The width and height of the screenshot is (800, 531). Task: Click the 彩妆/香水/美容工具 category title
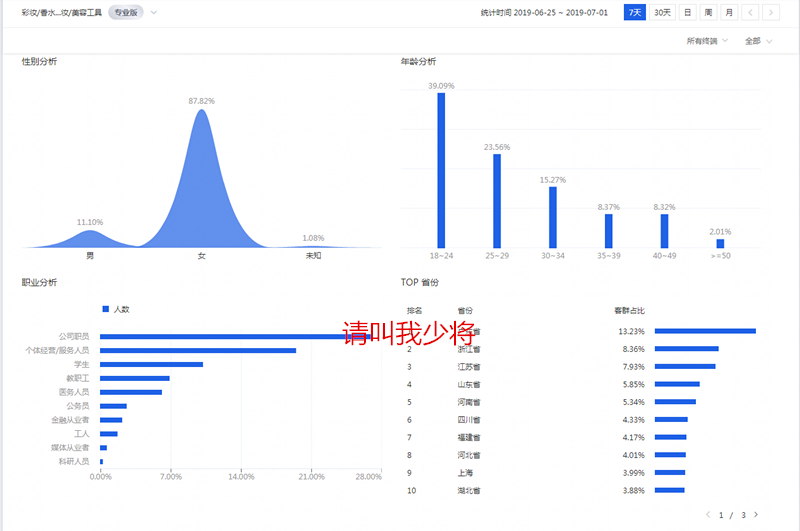[x=62, y=12]
